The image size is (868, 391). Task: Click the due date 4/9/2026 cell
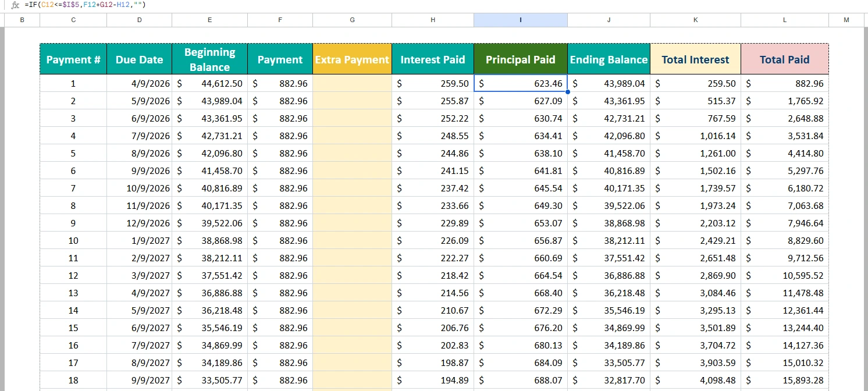point(139,83)
